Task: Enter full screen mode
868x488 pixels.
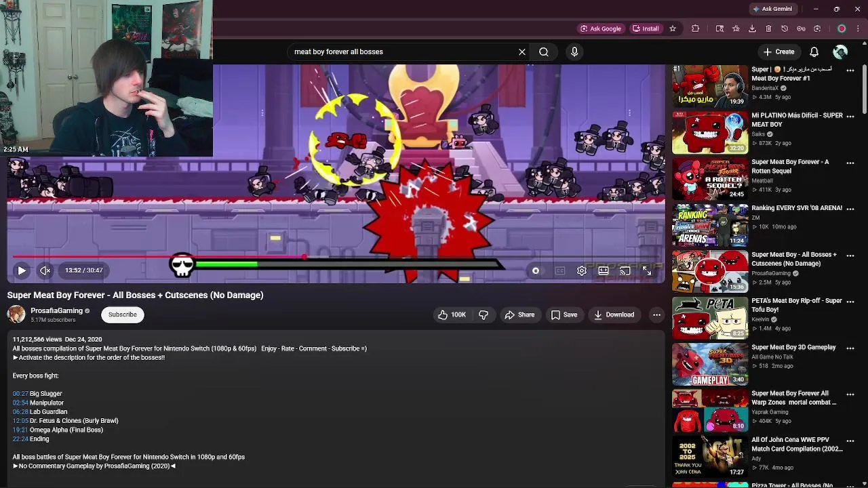Action: (647, 271)
